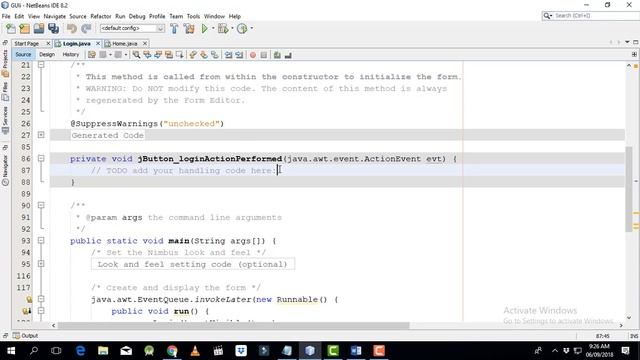Open the Refactor menu
The width and height of the screenshot is (640, 360).
click(101, 16)
